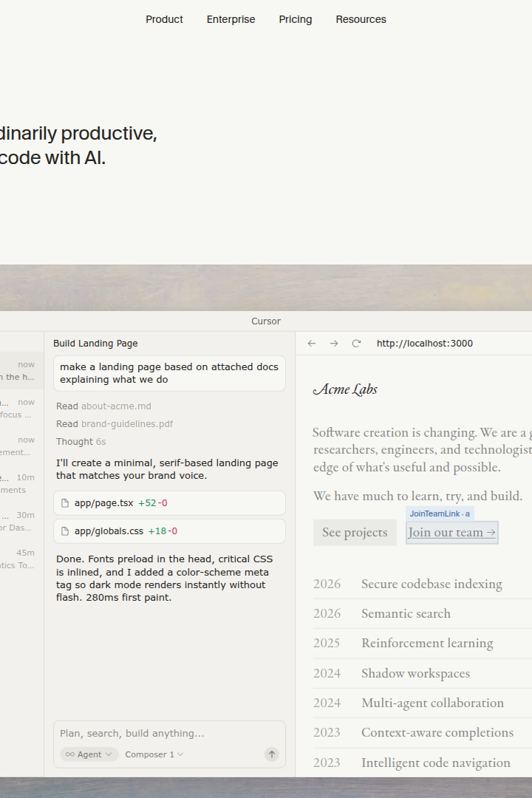Viewport: 532px width, 798px height.
Task: Open the Product menu
Action: tap(164, 19)
